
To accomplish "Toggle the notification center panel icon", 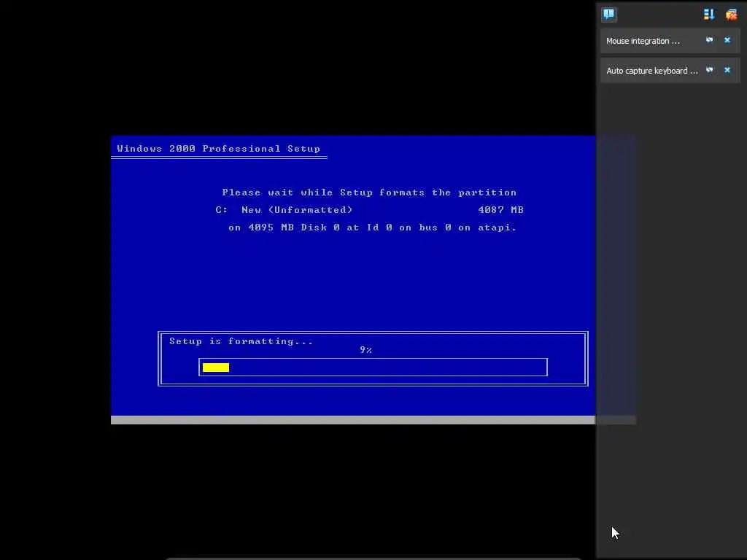I will [608, 15].
